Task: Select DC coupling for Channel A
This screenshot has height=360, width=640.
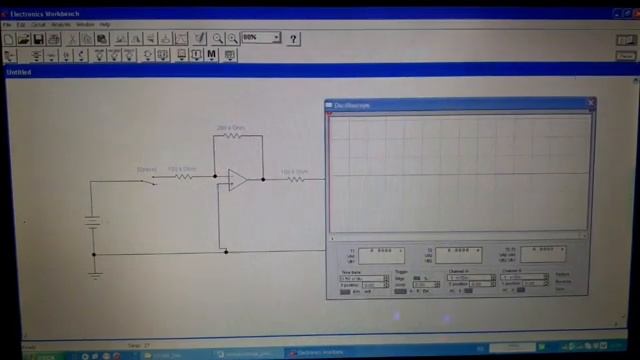Action: (468, 291)
